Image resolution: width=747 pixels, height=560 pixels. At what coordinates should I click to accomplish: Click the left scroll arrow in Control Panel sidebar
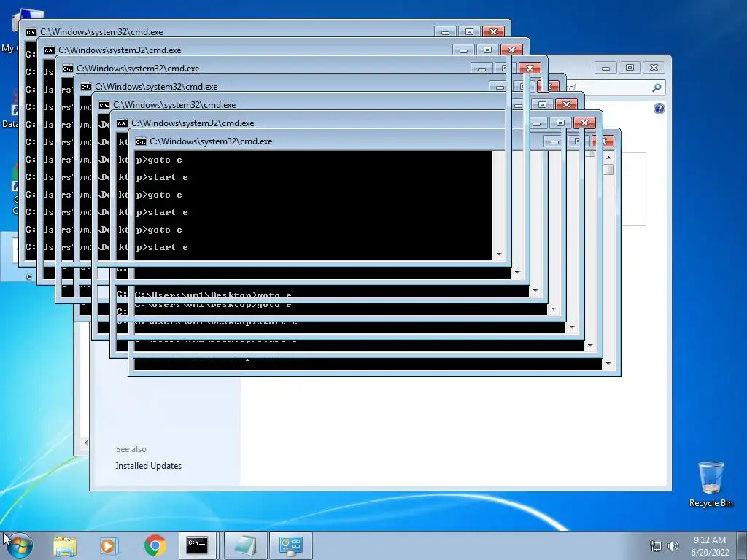coord(86,443)
